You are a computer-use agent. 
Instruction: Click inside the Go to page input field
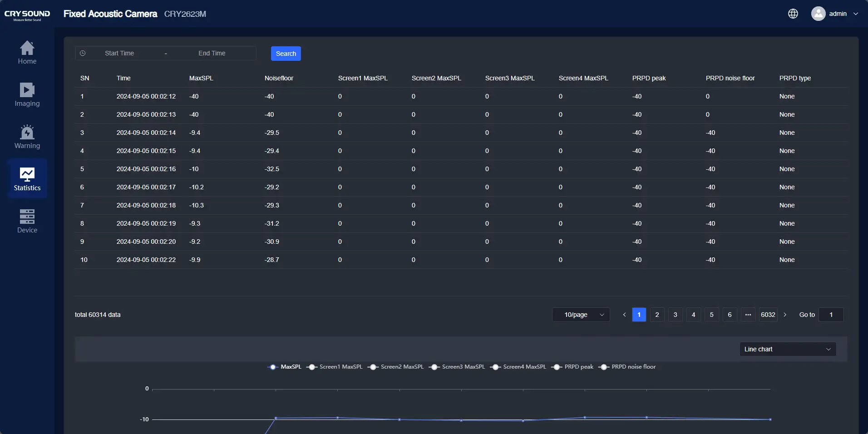tap(830, 314)
